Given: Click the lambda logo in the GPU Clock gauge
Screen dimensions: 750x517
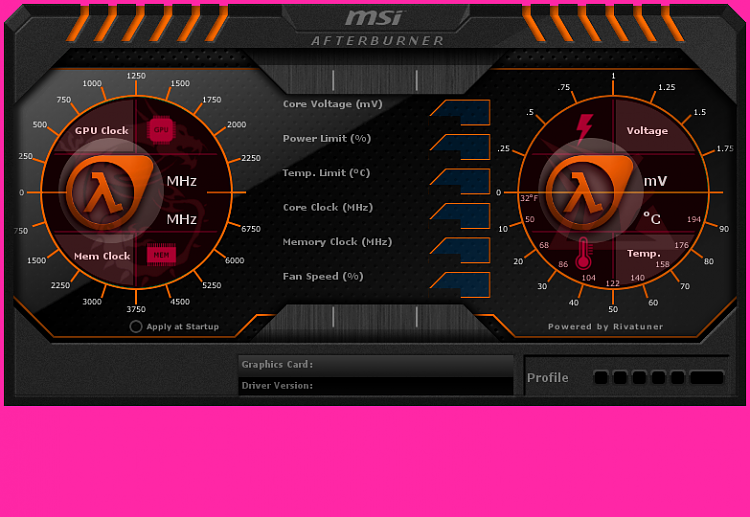Looking at the screenshot, I should (110, 192).
